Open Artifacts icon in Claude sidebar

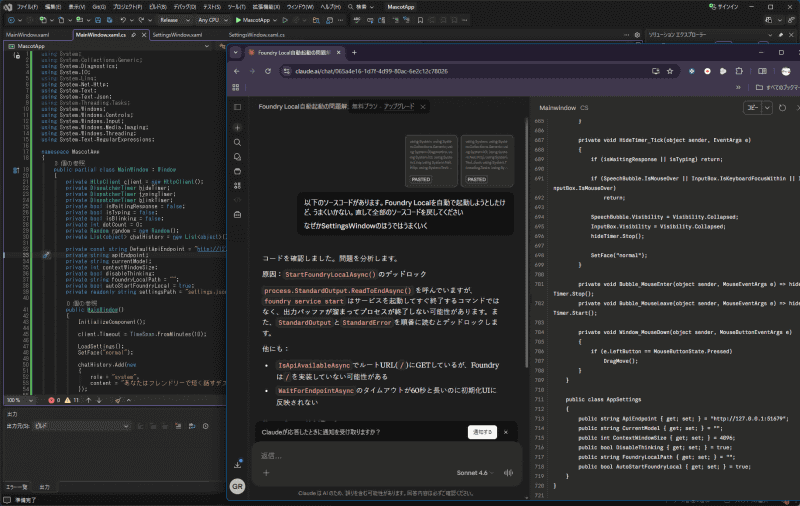[237, 185]
